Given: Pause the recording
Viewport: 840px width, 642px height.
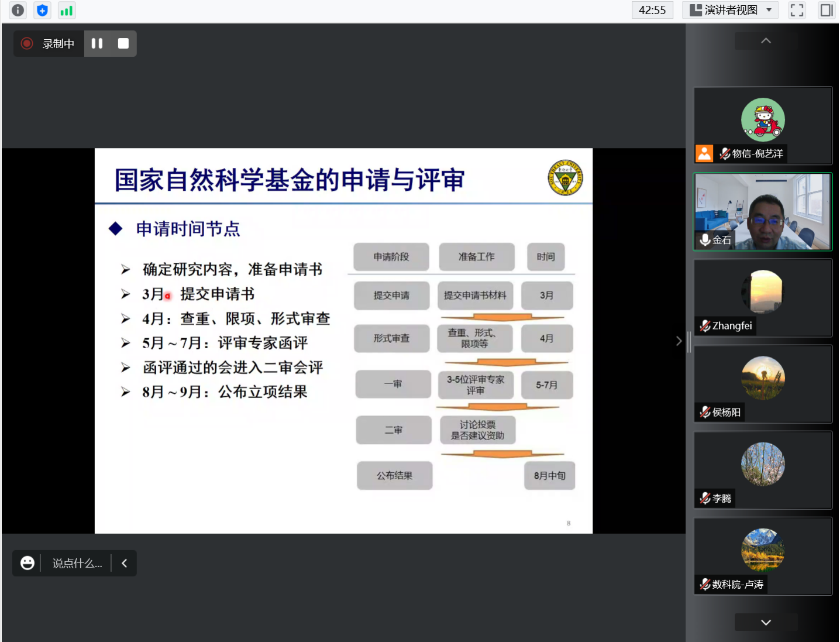Looking at the screenshot, I should tap(97, 43).
